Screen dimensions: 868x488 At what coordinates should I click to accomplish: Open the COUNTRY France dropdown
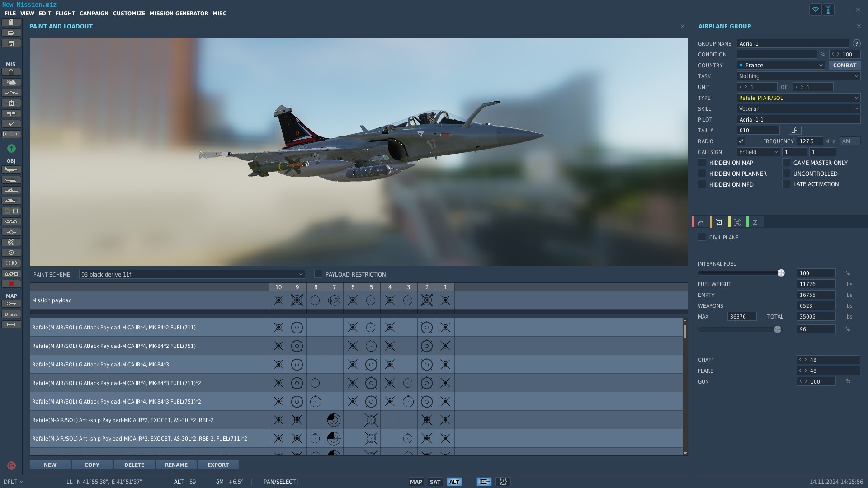tap(781, 65)
